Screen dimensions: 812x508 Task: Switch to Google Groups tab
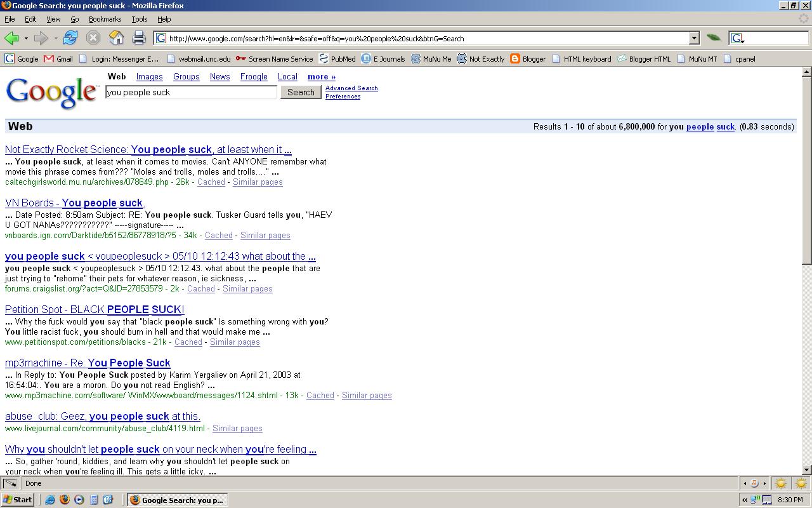187,77
